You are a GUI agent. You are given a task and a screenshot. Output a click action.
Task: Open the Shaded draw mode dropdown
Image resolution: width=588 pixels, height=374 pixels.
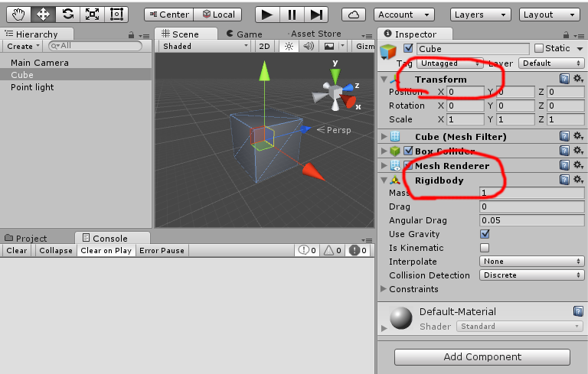(204, 46)
